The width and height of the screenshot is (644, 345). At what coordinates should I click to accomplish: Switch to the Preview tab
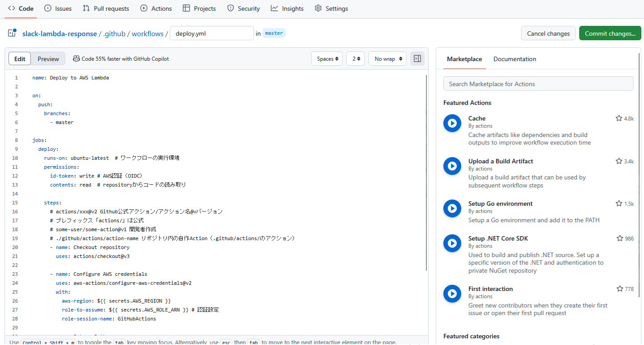tap(48, 58)
